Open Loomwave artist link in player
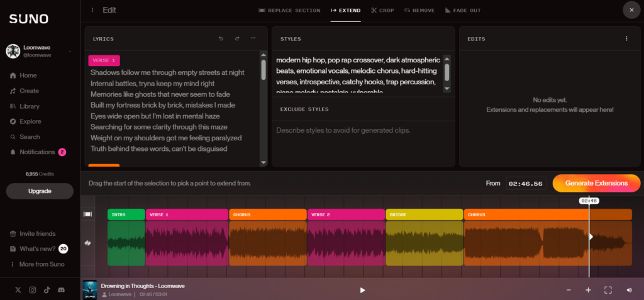 pyautogui.click(x=120, y=294)
